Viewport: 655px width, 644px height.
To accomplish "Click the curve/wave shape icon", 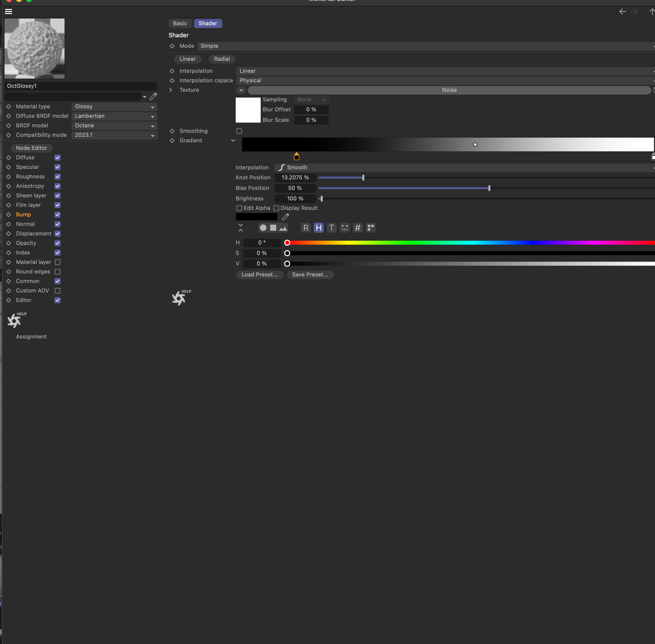I will tap(281, 167).
